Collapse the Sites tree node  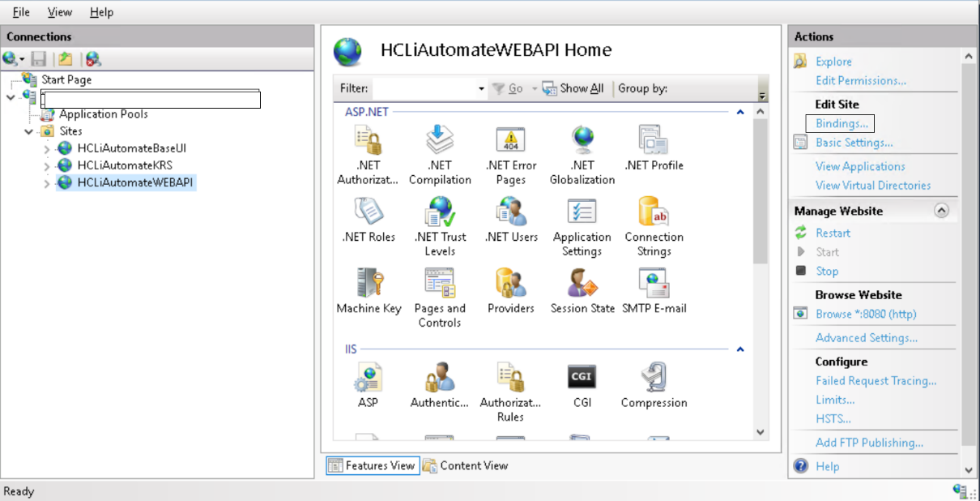(29, 131)
